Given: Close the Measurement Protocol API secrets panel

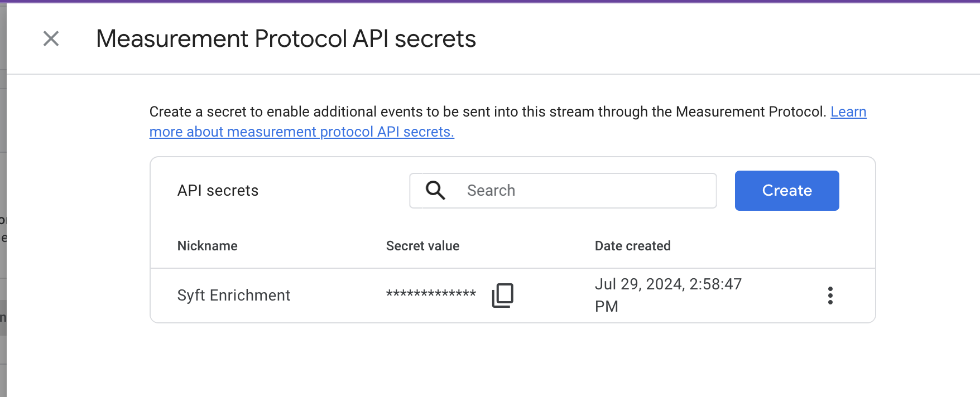Looking at the screenshot, I should [x=51, y=38].
